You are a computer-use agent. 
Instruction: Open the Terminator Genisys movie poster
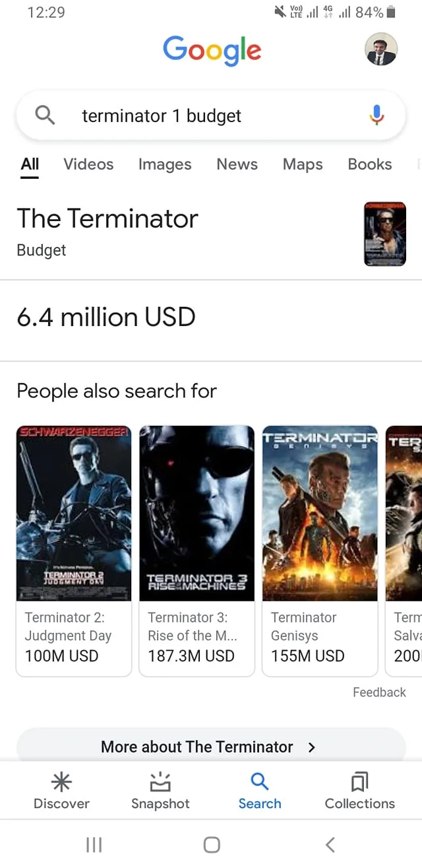(320, 513)
